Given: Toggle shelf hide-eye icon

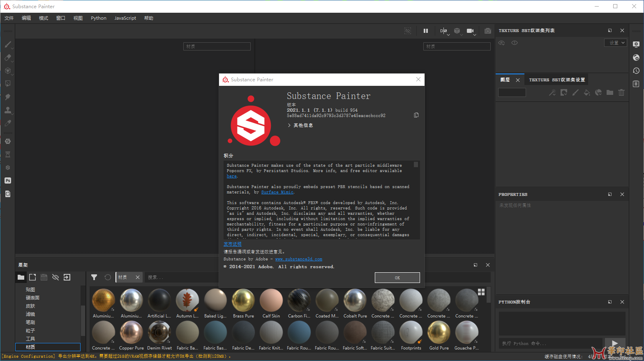Looking at the screenshot, I should click(55, 277).
